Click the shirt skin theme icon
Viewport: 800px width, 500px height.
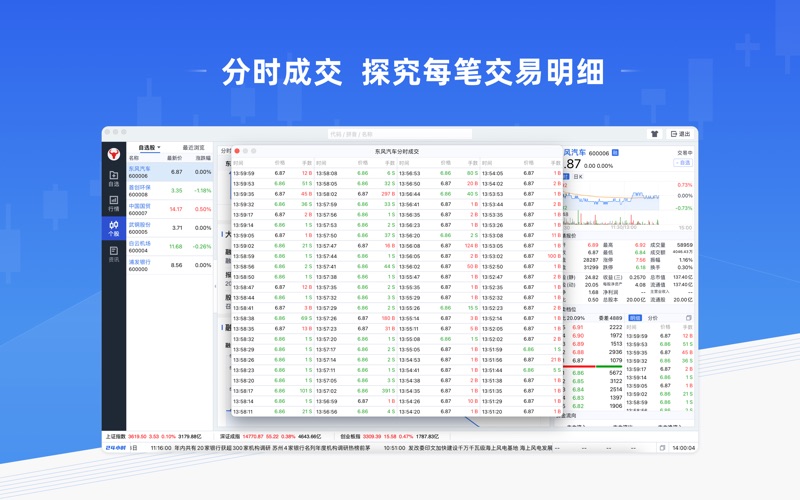point(654,134)
